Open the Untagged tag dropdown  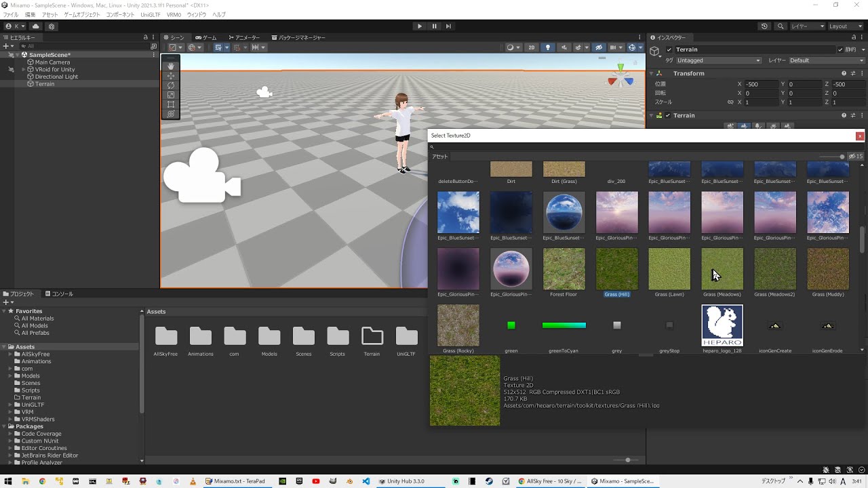coord(718,60)
